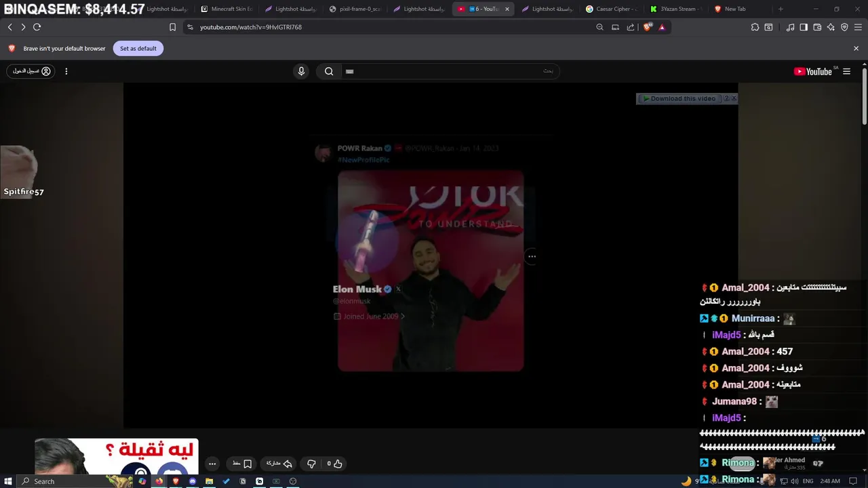Open more actions menu below video
The height and width of the screenshot is (488, 868).
(x=212, y=464)
